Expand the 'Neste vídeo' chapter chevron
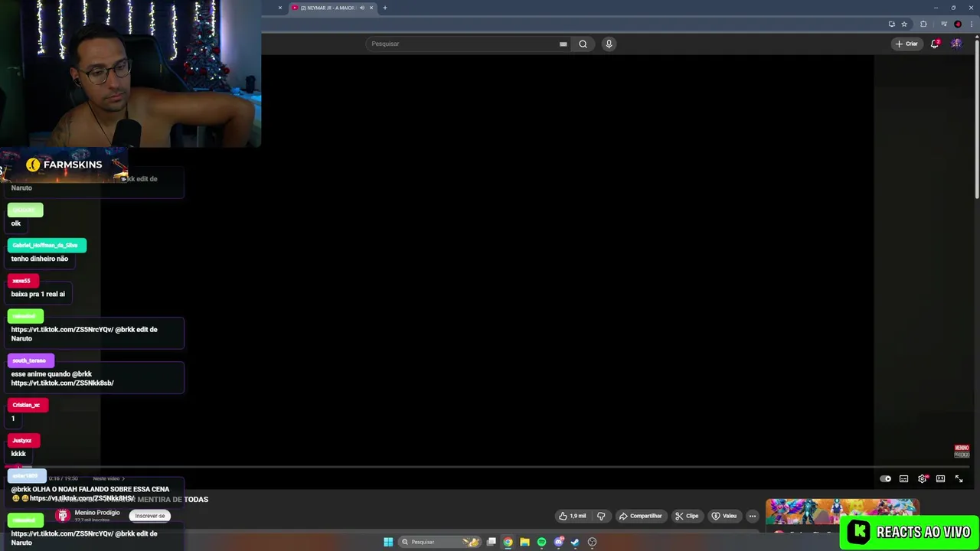 [123, 479]
